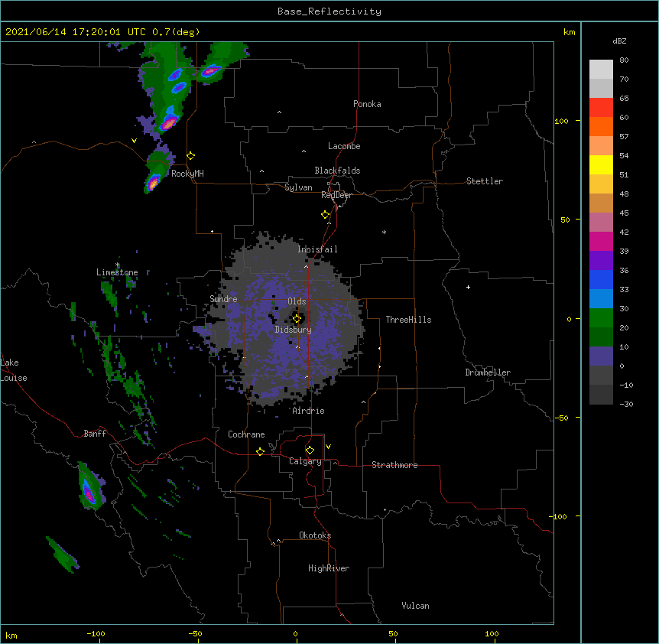Click the RockyMH label
The image size is (659, 644).
(x=187, y=174)
